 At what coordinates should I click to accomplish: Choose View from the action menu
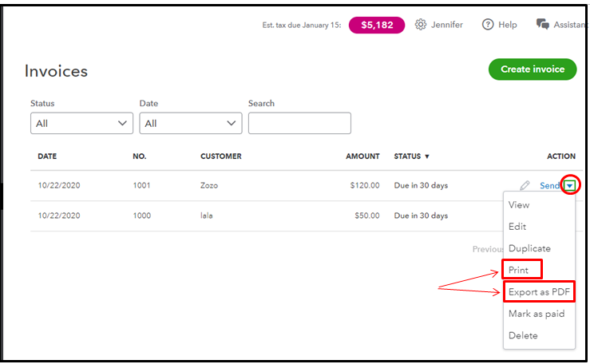[x=519, y=205]
